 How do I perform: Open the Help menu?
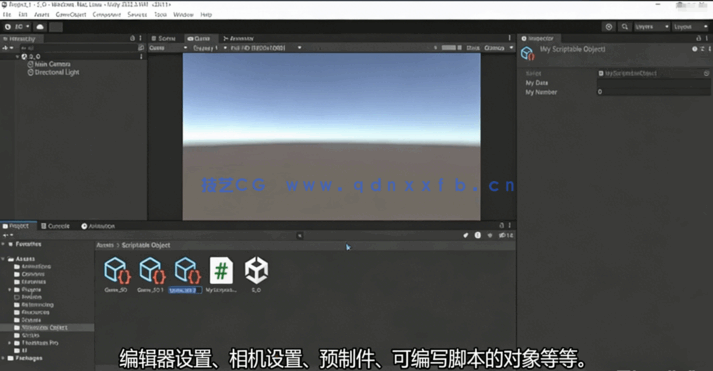tap(206, 15)
